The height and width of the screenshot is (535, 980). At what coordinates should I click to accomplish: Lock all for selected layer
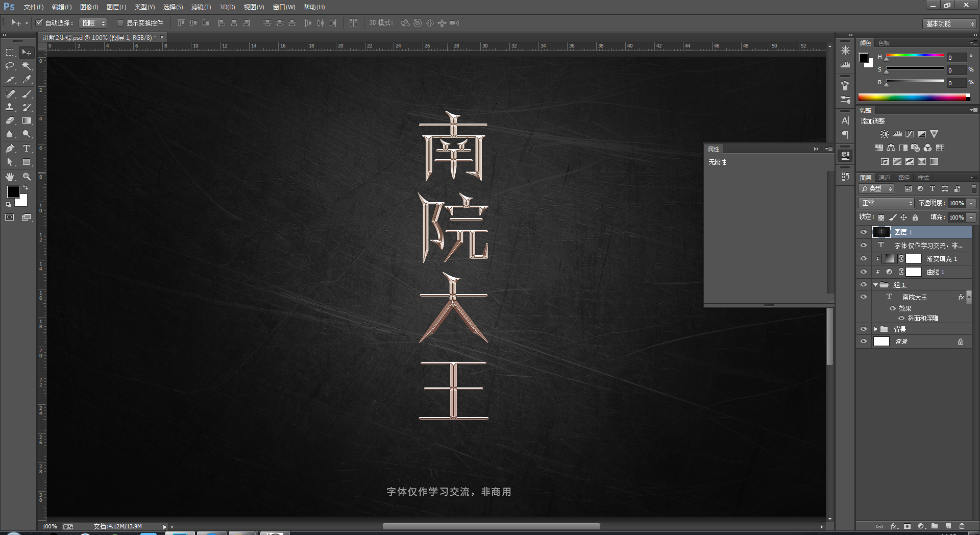pyautogui.click(x=915, y=217)
